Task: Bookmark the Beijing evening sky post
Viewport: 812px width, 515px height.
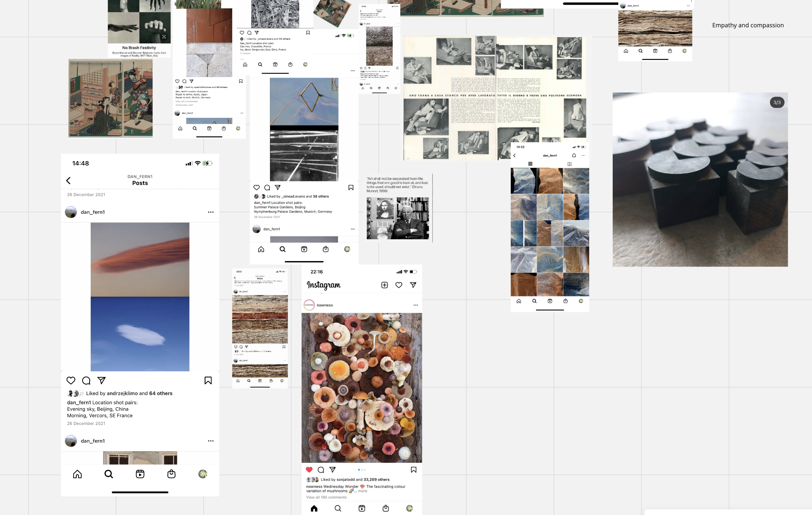Action: click(208, 380)
